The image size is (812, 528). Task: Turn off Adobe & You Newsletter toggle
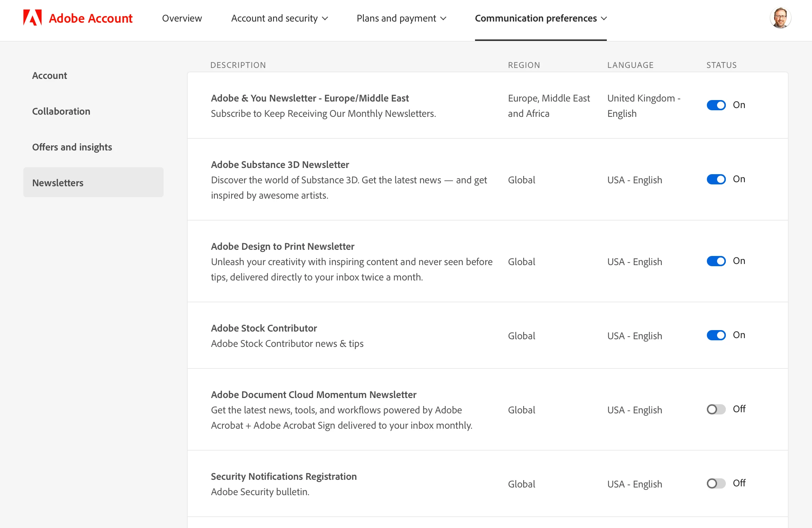point(716,105)
